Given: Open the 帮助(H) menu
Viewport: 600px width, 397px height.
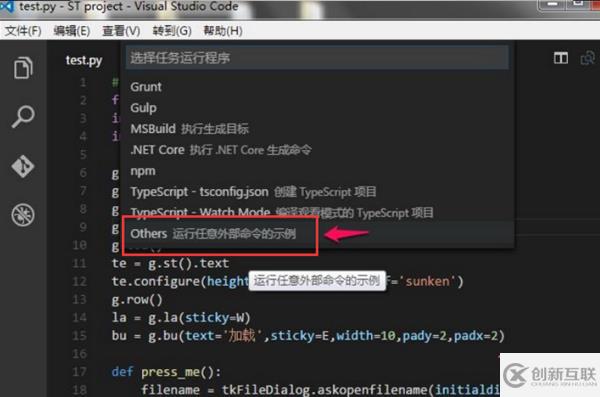Looking at the screenshot, I should pyautogui.click(x=223, y=31).
